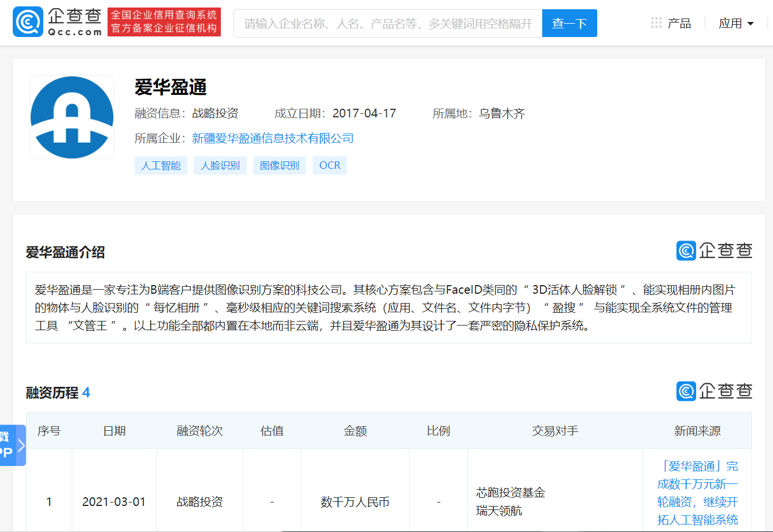
Task: Click the 成立日期 2017-04-17 text
Action: [335, 113]
